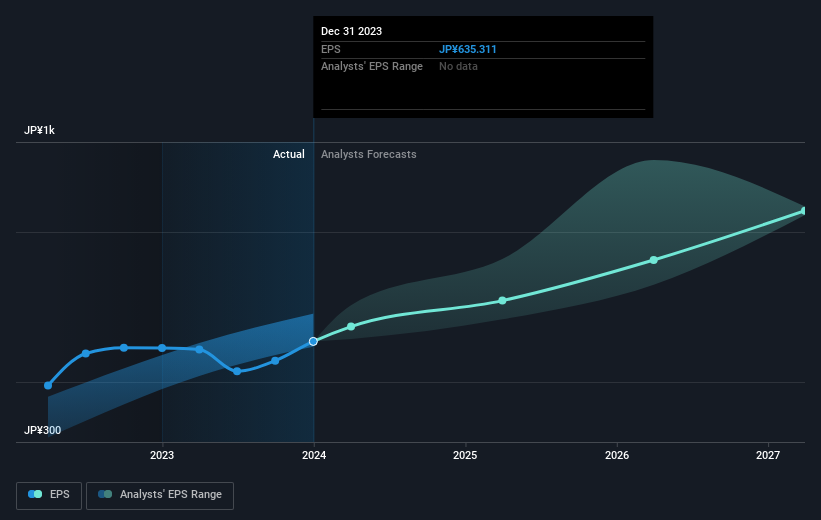Click the JP¥635.311 EPS value in tooltip

click(x=468, y=49)
